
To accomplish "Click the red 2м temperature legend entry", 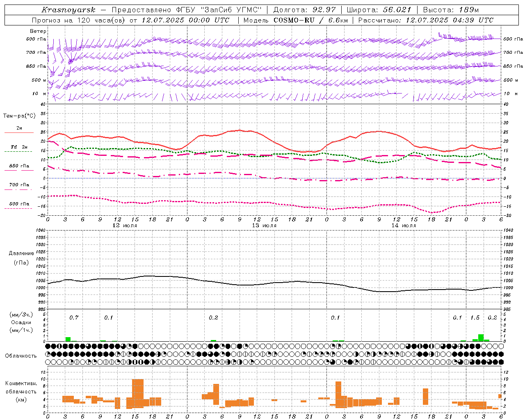I will pyautogui.click(x=19, y=128).
